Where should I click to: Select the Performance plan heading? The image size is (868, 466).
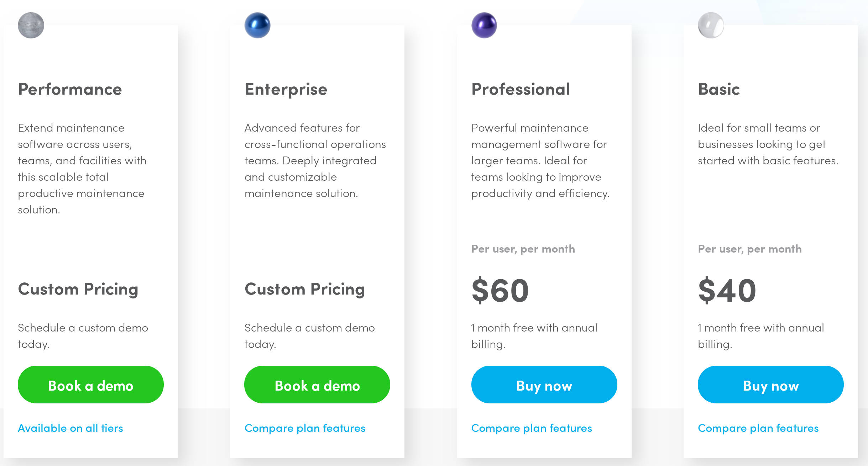pyautogui.click(x=70, y=89)
